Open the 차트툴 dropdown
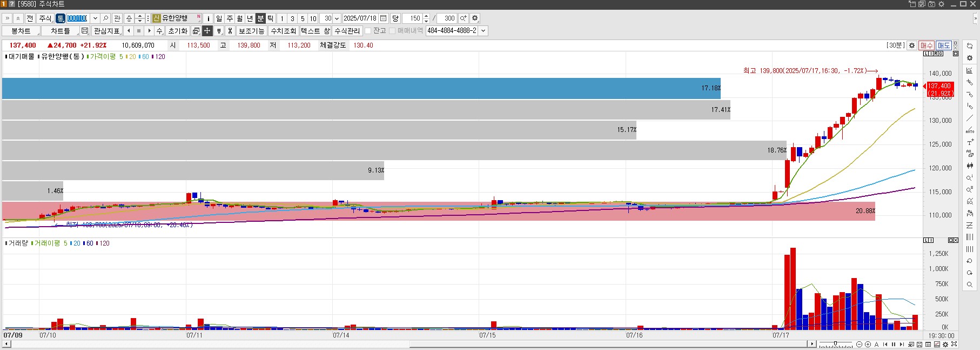The image size is (980, 350). [x=61, y=31]
